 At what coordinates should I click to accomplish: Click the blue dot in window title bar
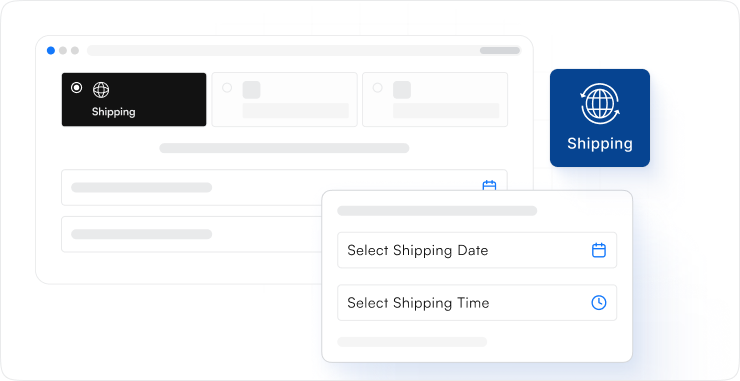51,51
